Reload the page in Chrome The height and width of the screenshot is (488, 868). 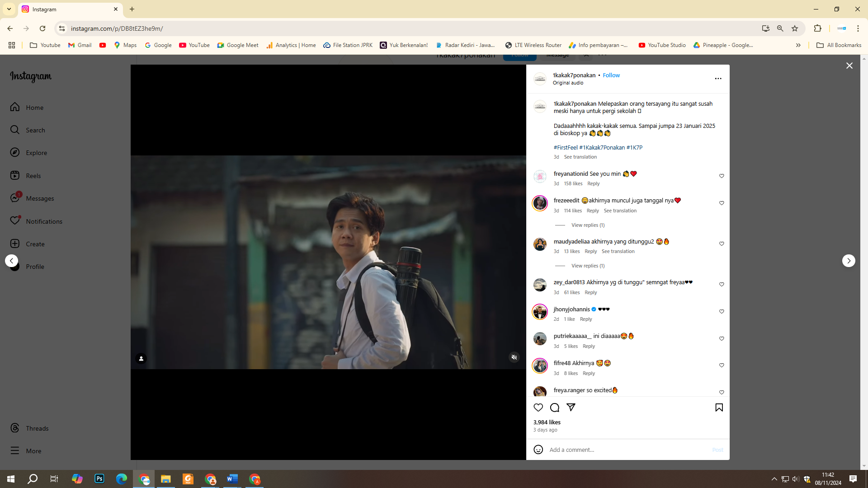tap(42, 28)
